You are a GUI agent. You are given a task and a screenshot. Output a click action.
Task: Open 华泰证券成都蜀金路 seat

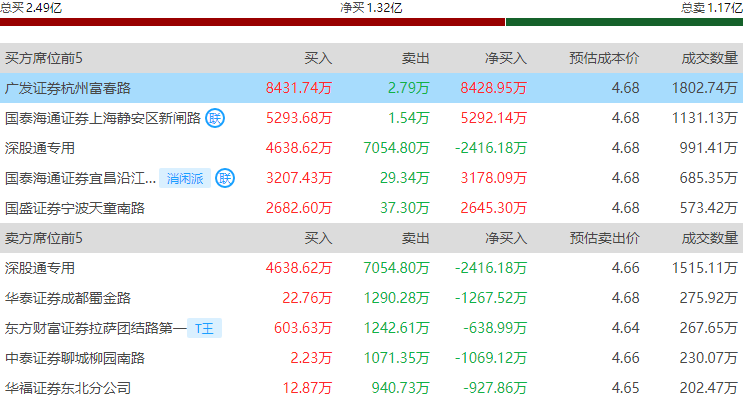68,298
